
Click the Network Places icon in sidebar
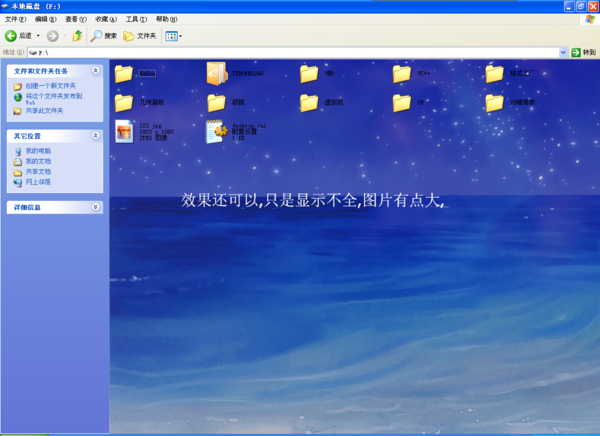pyautogui.click(x=18, y=183)
